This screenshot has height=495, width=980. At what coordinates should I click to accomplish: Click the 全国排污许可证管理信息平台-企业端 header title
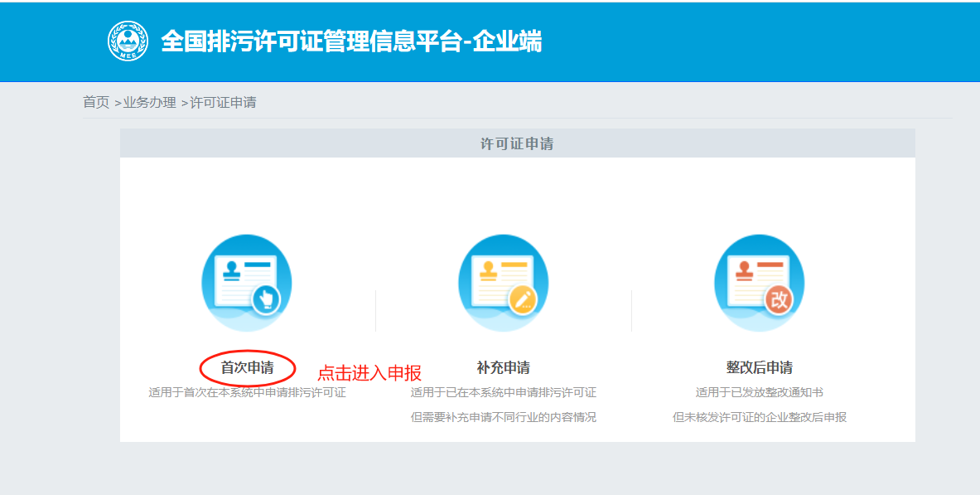point(351,41)
